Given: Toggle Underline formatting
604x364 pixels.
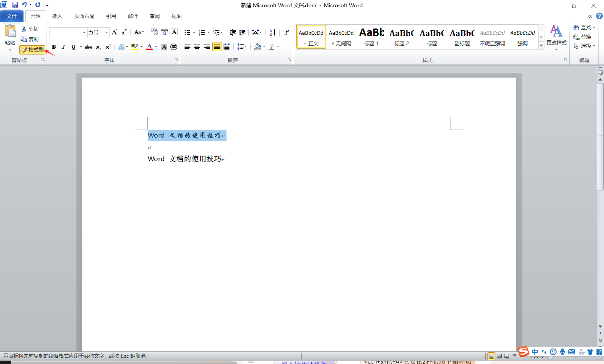Looking at the screenshot, I should 73,47.
